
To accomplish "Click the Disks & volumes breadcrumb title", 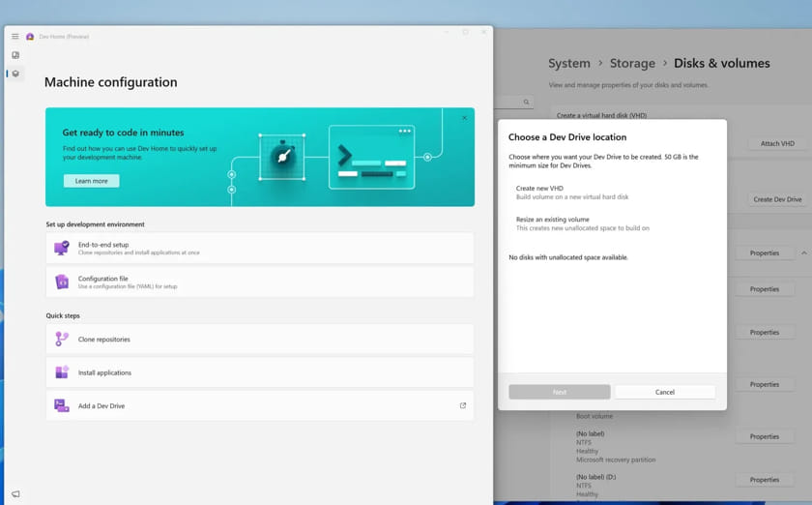I will (722, 63).
